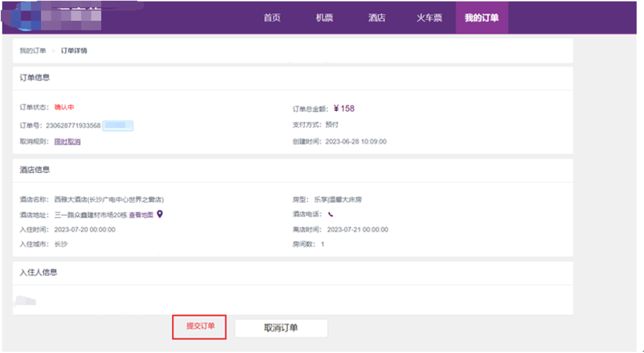Click the 入住人信息 section heading
The image size is (644, 353).
pos(39,273)
